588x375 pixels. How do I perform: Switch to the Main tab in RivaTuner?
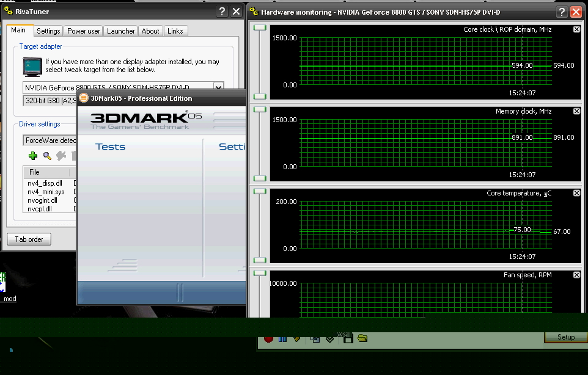pyautogui.click(x=18, y=30)
